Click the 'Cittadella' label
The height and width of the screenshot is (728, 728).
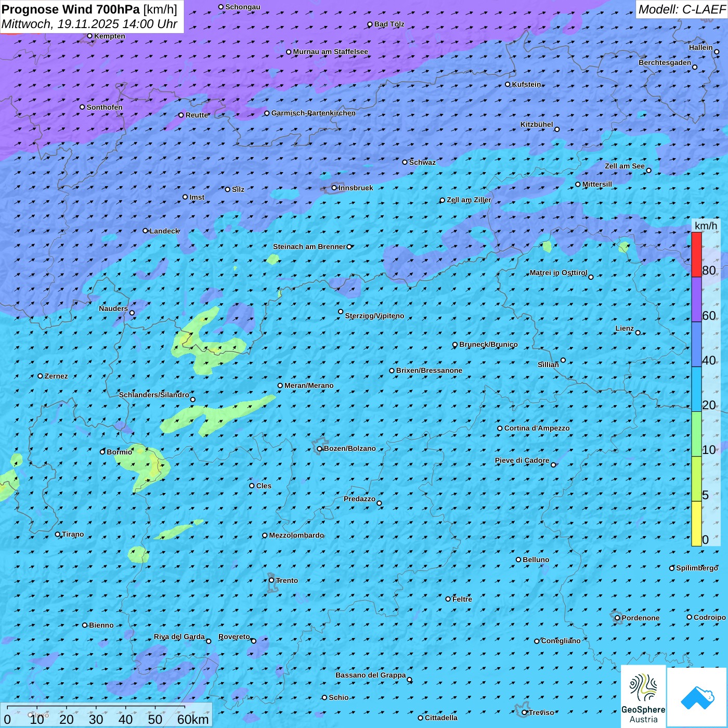441,718
